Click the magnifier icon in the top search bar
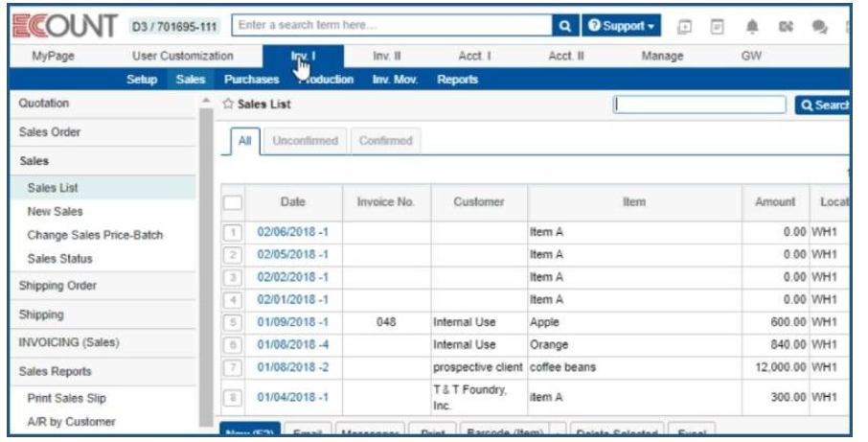The image size is (868, 442). [564, 25]
